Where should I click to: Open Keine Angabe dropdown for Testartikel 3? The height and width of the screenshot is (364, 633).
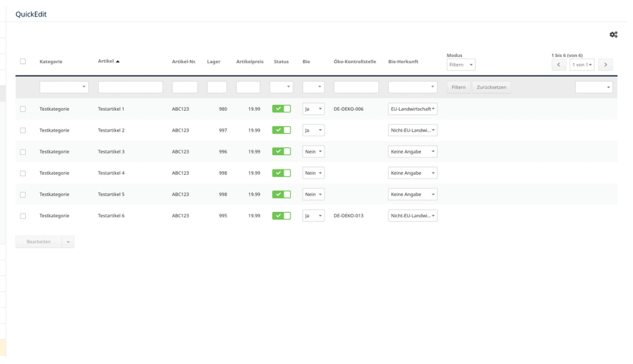click(x=413, y=152)
